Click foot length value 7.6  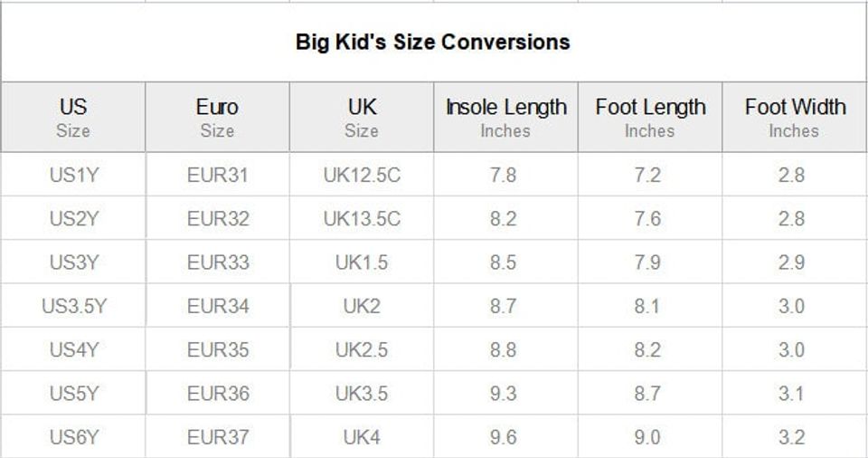[647, 219]
